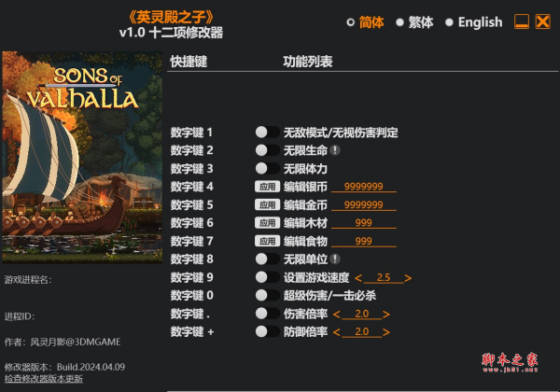The width and height of the screenshot is (560, 392).
Task: Click the warning icon beside 无限生命
Action: tap(335, 150)
